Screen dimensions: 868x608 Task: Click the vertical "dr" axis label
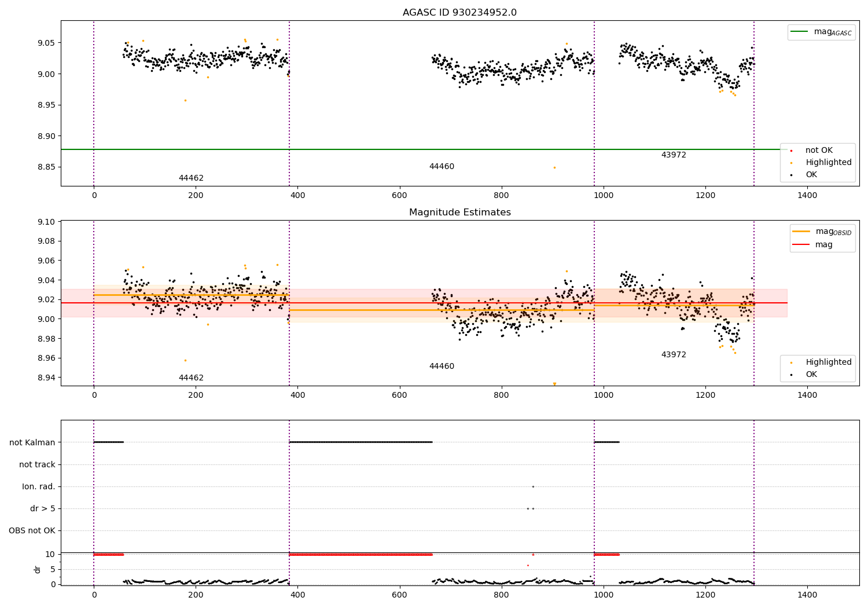37,569
